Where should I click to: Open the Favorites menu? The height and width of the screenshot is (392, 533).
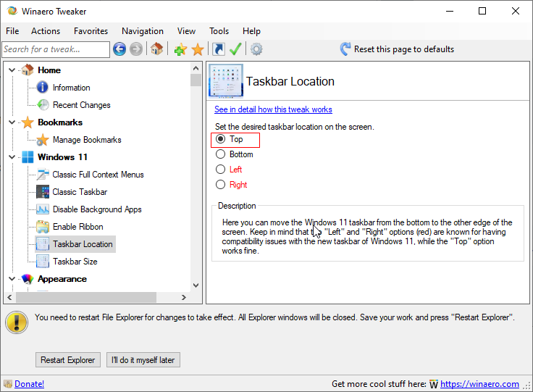91,31
